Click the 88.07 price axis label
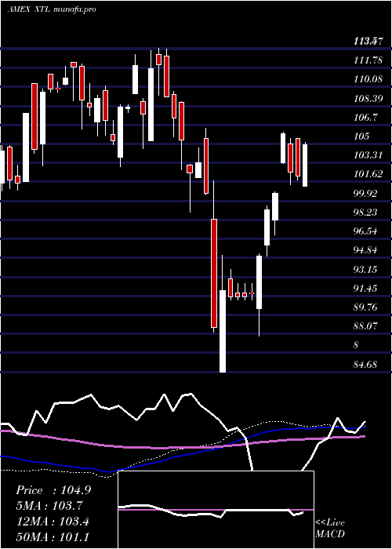This screenshot has width=392, height=549. click(x=365, y=326)
